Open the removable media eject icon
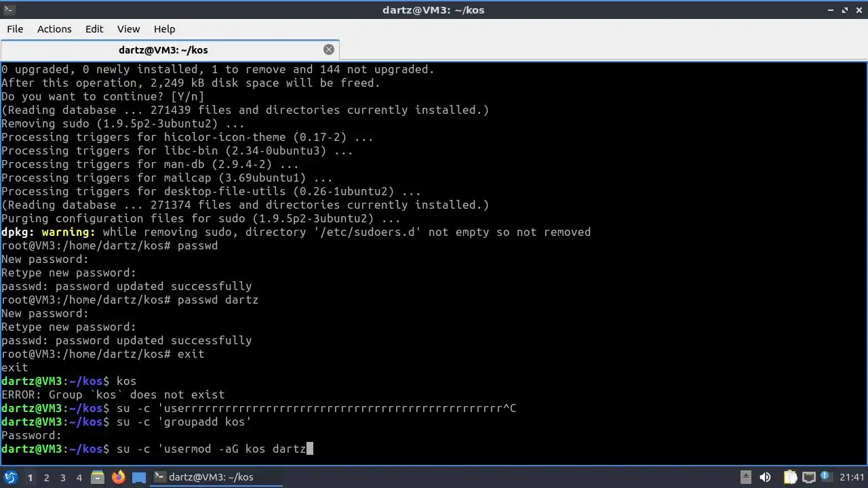Image resolution: width=868 pixels, height=488 pixels. (x=745, y=477)
